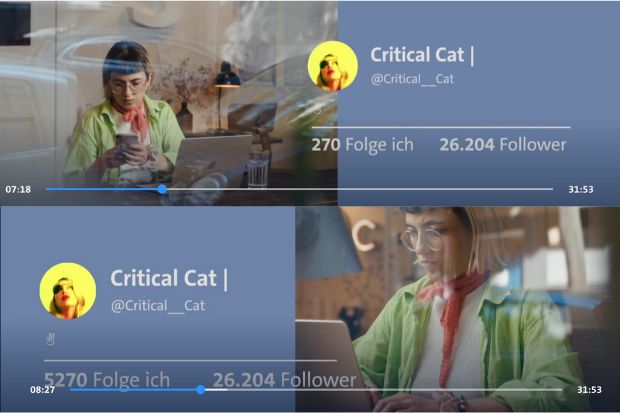Select the top Critical Cat display name
The height and width of the screenshot is (413, 620).
coord(417,55)
